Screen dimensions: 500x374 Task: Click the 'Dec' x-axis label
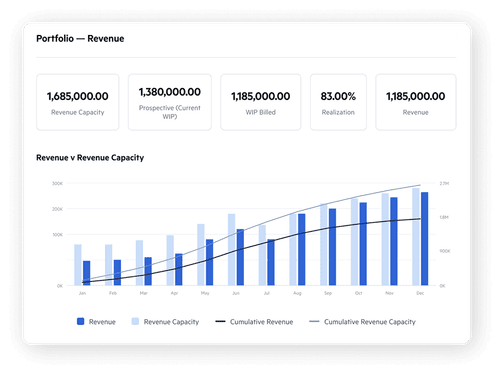tap(420, 293)
